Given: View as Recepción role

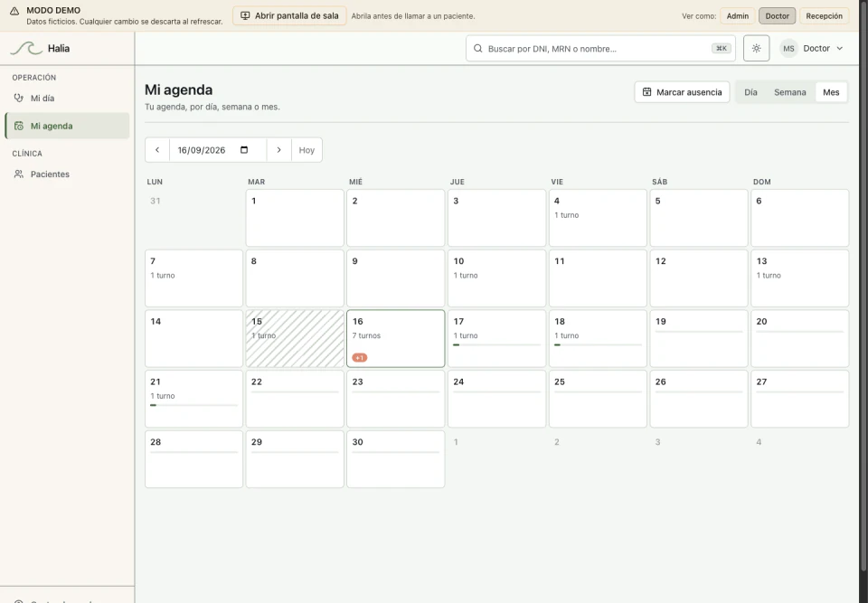Looking at the screenshot, I should pos(825,16).
